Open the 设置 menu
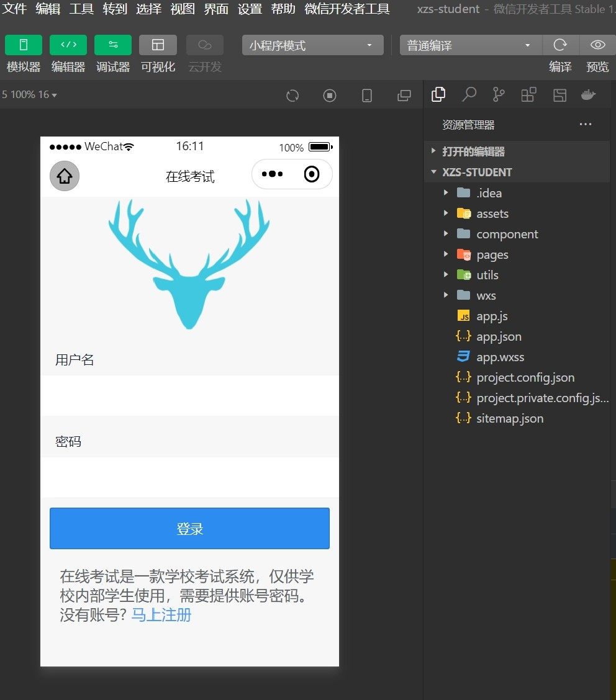 (250, 9)
